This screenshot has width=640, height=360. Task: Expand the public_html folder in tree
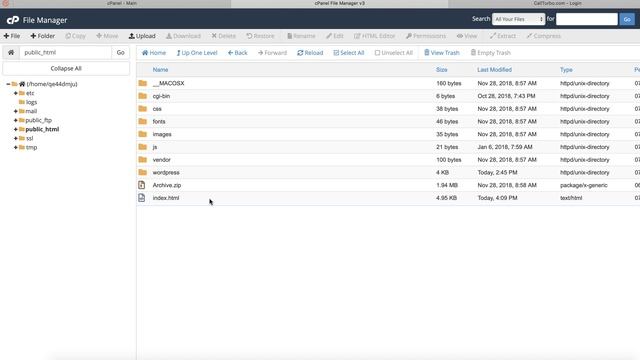pos(16,129)
